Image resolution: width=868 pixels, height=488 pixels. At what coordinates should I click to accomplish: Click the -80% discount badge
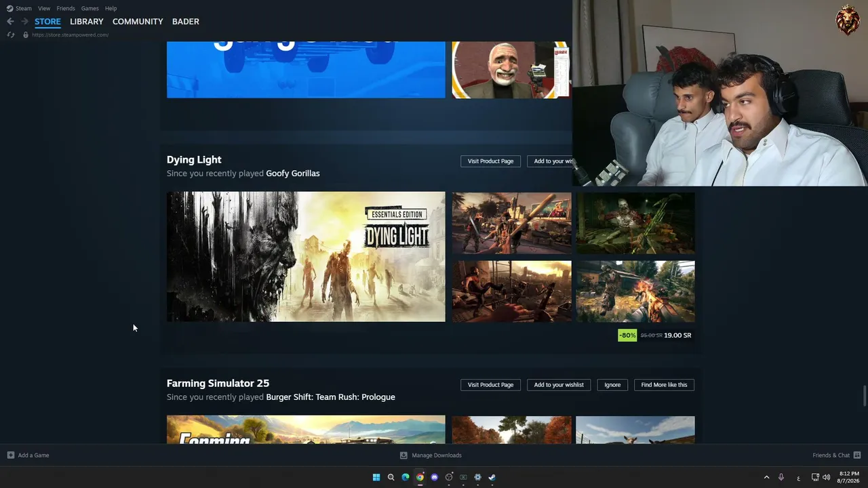(x=627, y=335)
